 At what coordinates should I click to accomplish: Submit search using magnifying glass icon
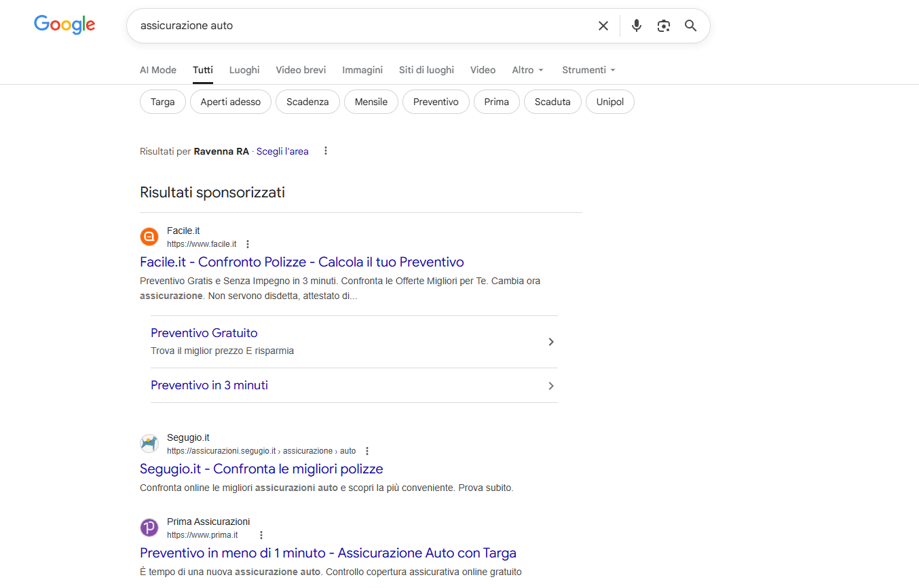pyautogui.click(x=691, y=26)
